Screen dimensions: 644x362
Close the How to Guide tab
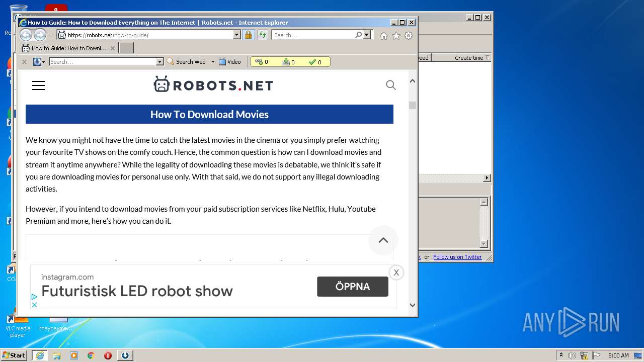click(113, 48)
